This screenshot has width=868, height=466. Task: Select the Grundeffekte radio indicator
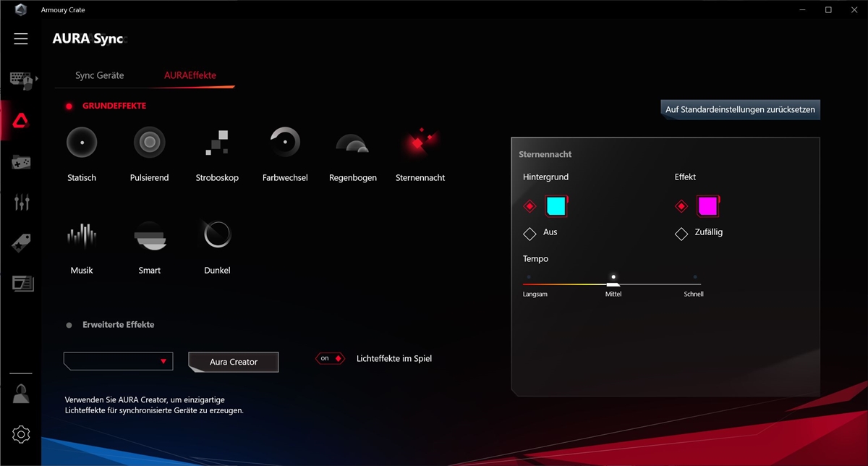click(x=69, y=106)
